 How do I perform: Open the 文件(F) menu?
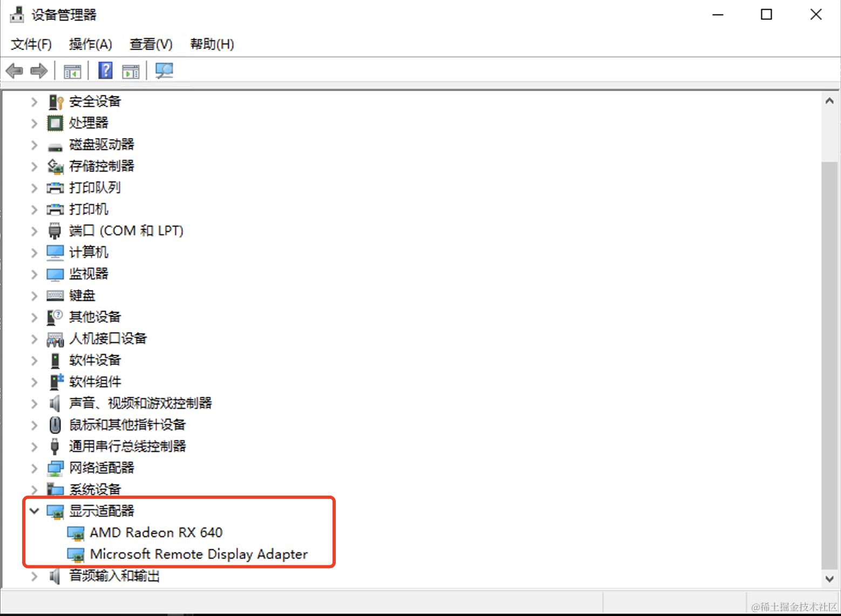(31, 44)
